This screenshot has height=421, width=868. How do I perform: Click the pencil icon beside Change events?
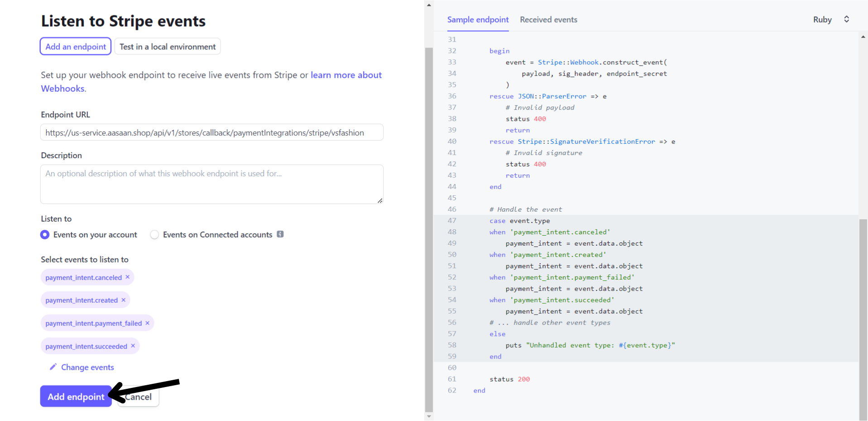[x=53, y=367]
